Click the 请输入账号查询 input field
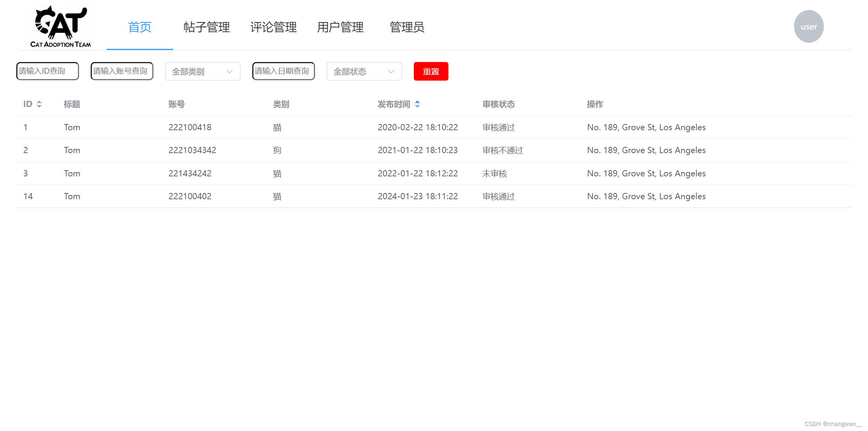Viewport: 868px width, 431px height. click(x=122, y=71)
